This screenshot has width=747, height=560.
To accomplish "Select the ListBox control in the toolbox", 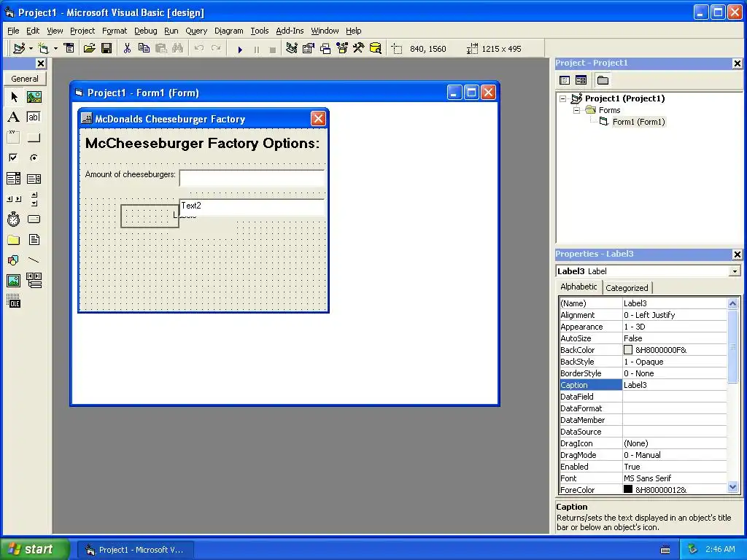I will point(34,179).
